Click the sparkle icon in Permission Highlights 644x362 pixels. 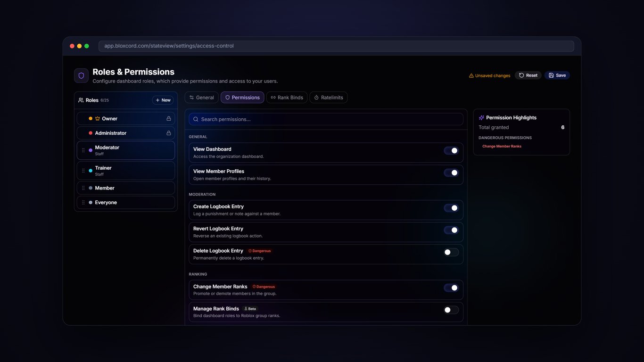click(481, 118)
